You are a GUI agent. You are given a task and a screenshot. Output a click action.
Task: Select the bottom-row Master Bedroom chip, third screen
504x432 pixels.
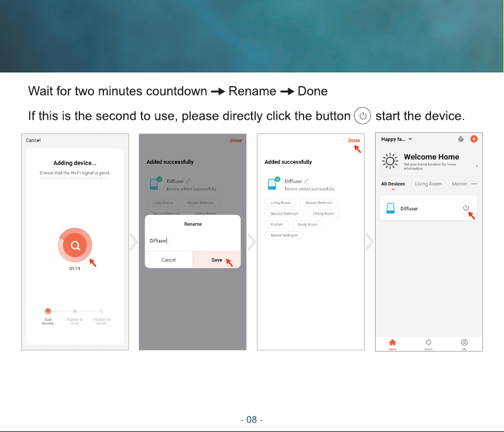click(x=284, y=235)
